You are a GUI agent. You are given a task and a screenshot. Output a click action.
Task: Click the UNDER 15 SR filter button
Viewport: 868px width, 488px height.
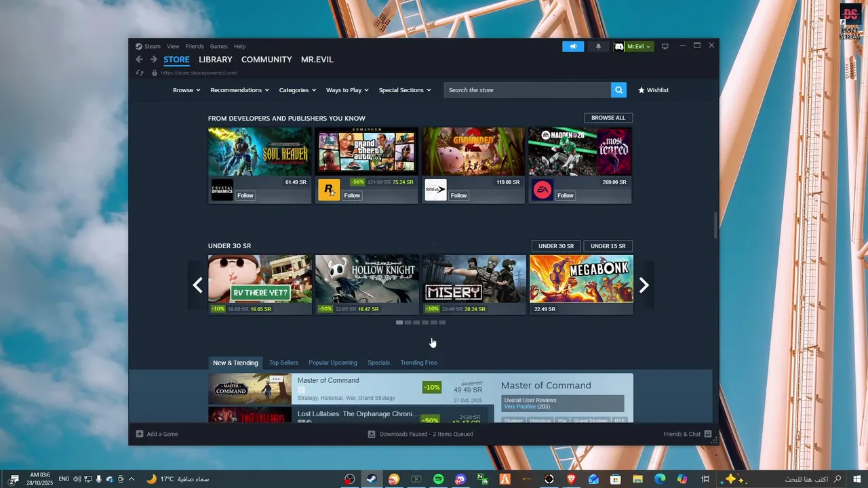[608, 246]
